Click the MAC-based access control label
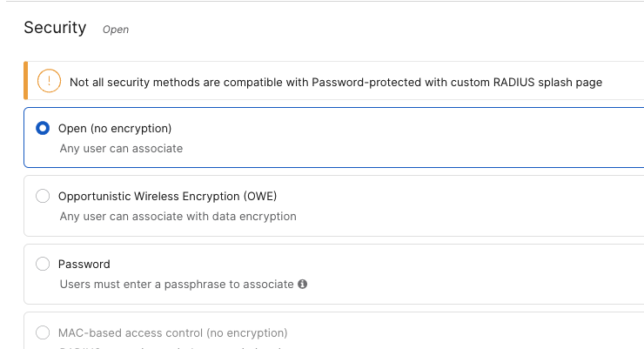644x349 pixels. [173, 332]
